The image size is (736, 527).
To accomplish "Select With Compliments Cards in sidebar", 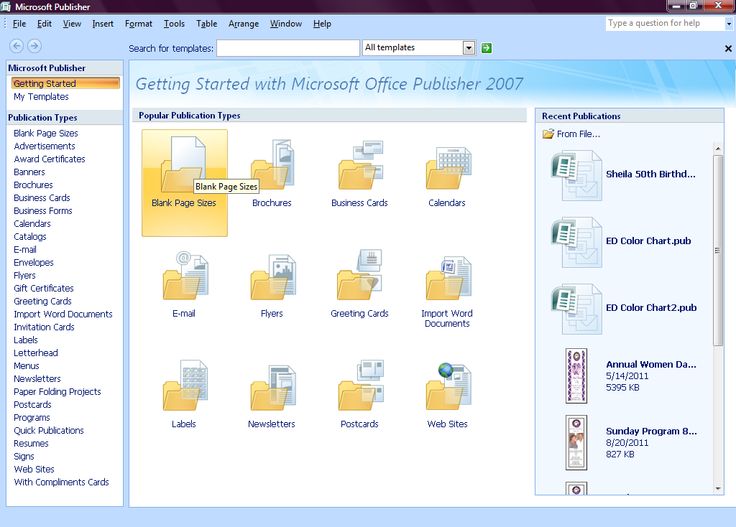I will pos(61,482).
